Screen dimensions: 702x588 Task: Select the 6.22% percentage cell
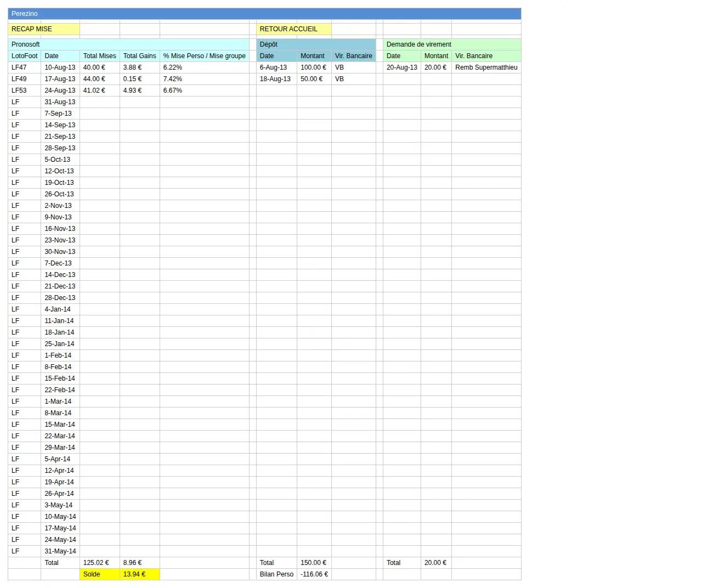click(x=205, y=67)
